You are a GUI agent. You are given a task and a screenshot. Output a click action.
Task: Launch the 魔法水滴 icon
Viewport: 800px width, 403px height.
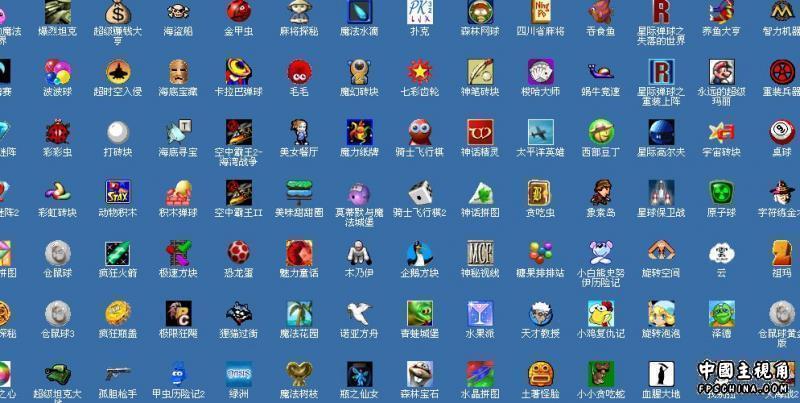point(359,12)
